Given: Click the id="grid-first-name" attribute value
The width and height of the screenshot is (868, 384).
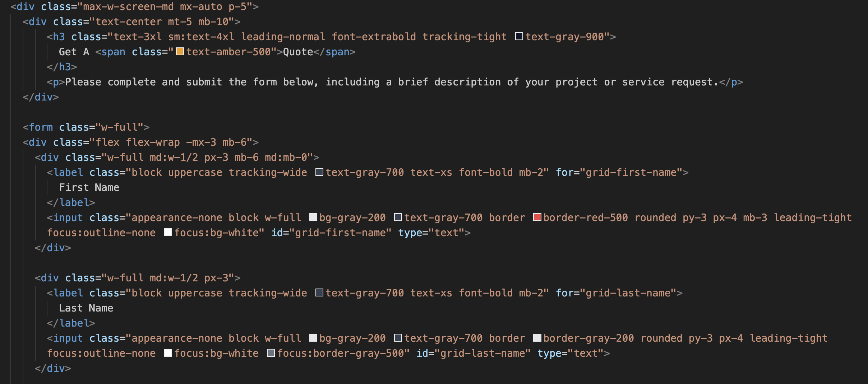Looking at the screenshot, I should (x=341, y=233).
